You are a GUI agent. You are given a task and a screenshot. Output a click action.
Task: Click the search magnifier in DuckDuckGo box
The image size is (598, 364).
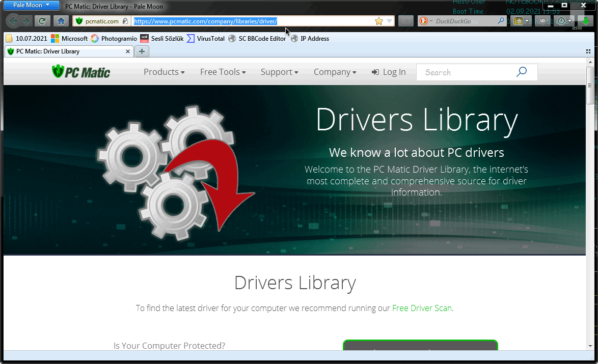pyautogui.click(x=501, y=21)
